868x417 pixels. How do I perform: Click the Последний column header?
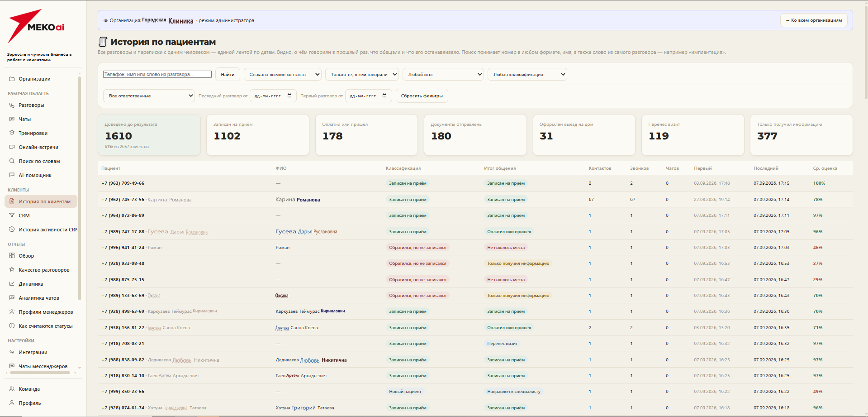click(766, 168)
